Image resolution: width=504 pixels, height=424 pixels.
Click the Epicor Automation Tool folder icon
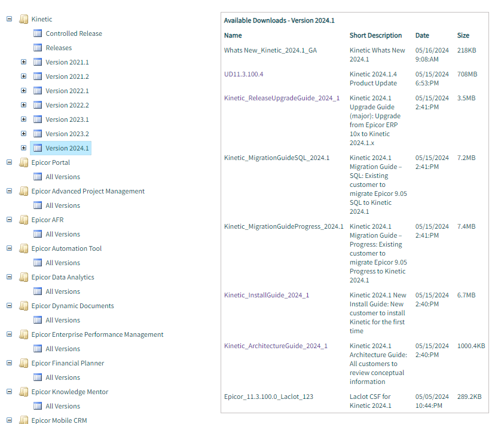click(23, 248)
